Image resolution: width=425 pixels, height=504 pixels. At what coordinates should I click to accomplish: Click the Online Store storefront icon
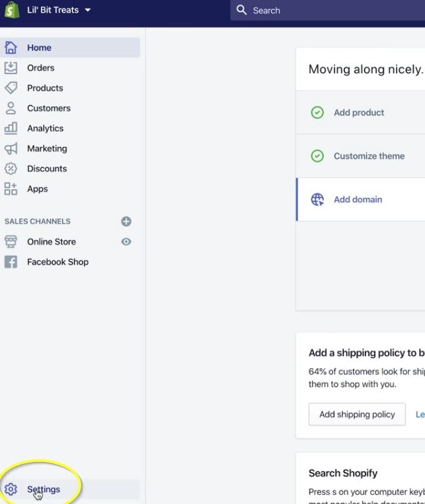click(11, 241)
